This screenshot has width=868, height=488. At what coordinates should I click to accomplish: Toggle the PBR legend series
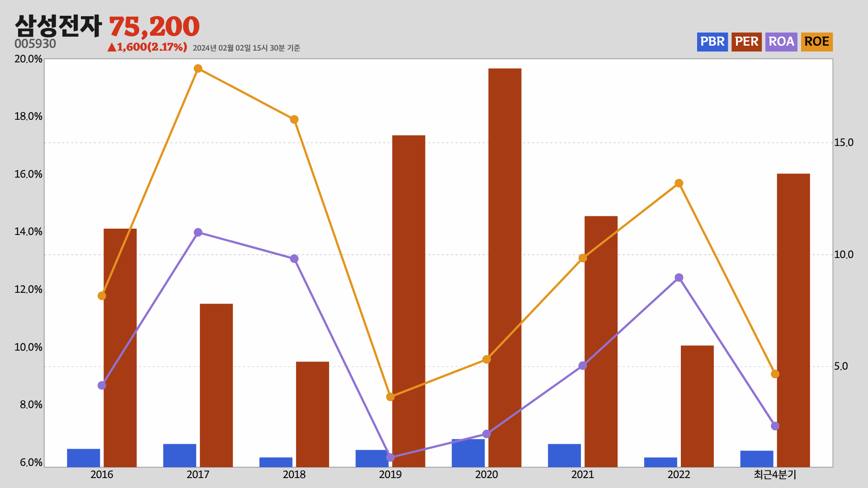(x=712, y=42)
